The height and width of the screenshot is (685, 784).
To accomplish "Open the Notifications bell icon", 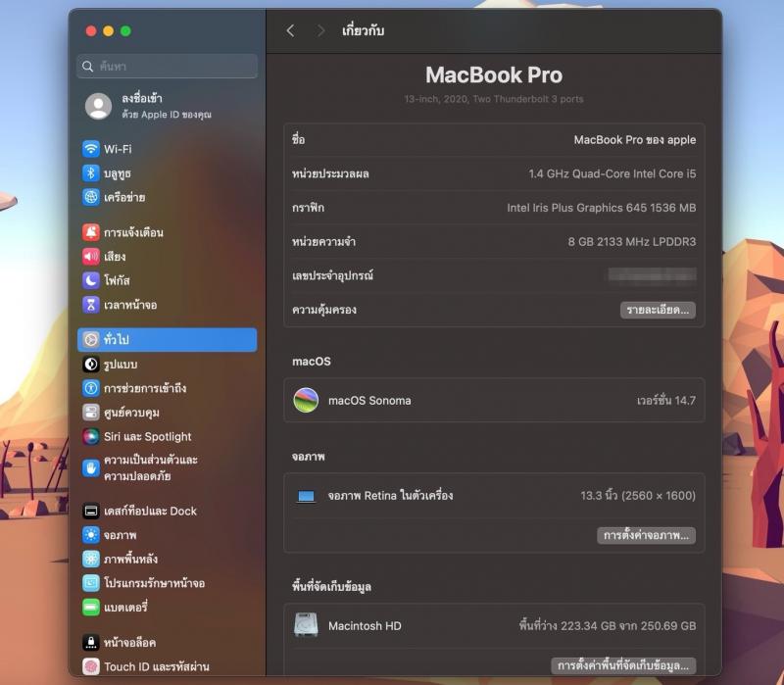I will [90, 232].
